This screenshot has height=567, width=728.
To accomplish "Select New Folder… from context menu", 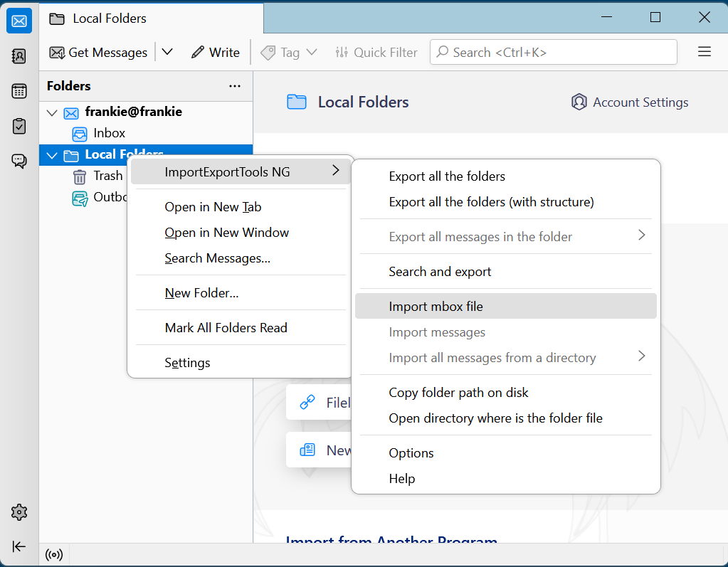I will click(241, 293).
